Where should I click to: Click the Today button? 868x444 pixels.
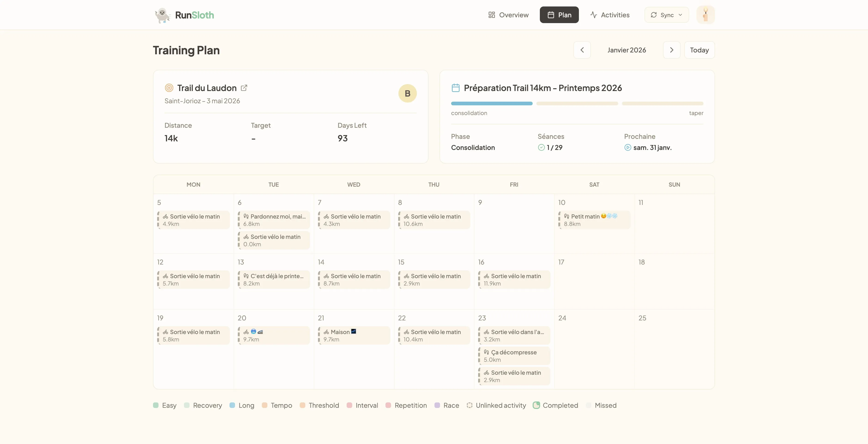[x=699, y=50]
